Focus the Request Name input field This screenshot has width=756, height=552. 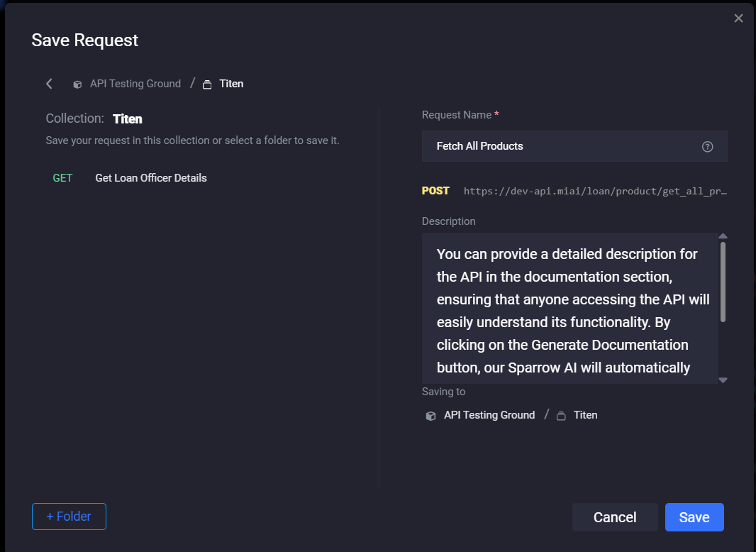coord(560,146)
